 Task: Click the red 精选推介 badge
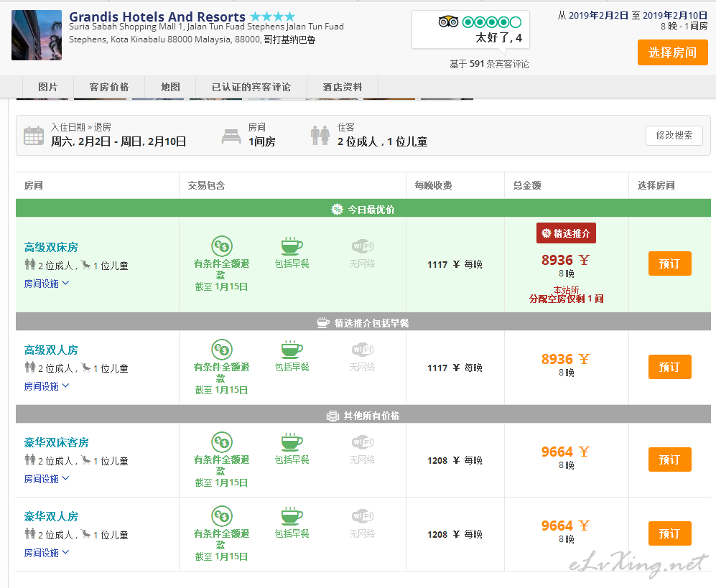click(x=566, y=233)
